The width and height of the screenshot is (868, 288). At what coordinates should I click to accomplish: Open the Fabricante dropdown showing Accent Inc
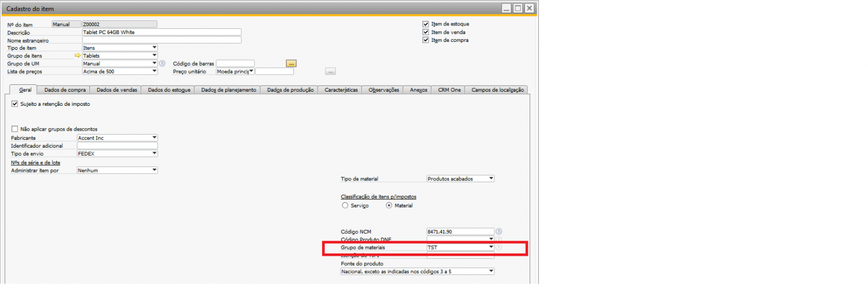point(154,137)
